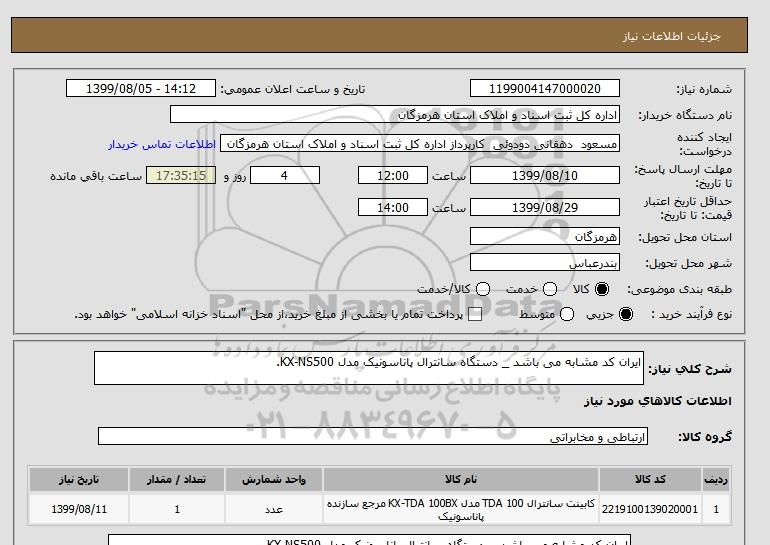This screenshot has width=770, height=545.
Task: Click the جزئیات اطلاعات نیاز header title
Action: click(x=671, y=36)
